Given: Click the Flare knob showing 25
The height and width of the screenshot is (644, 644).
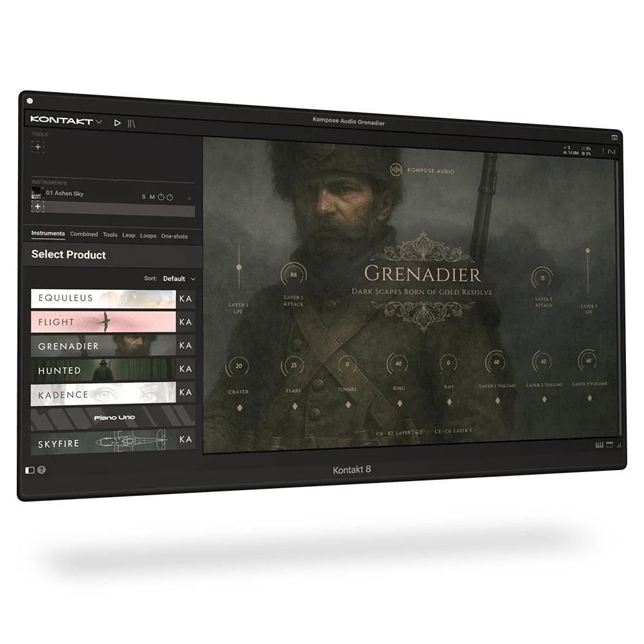Looking at the screenshot, I should 294,365.
